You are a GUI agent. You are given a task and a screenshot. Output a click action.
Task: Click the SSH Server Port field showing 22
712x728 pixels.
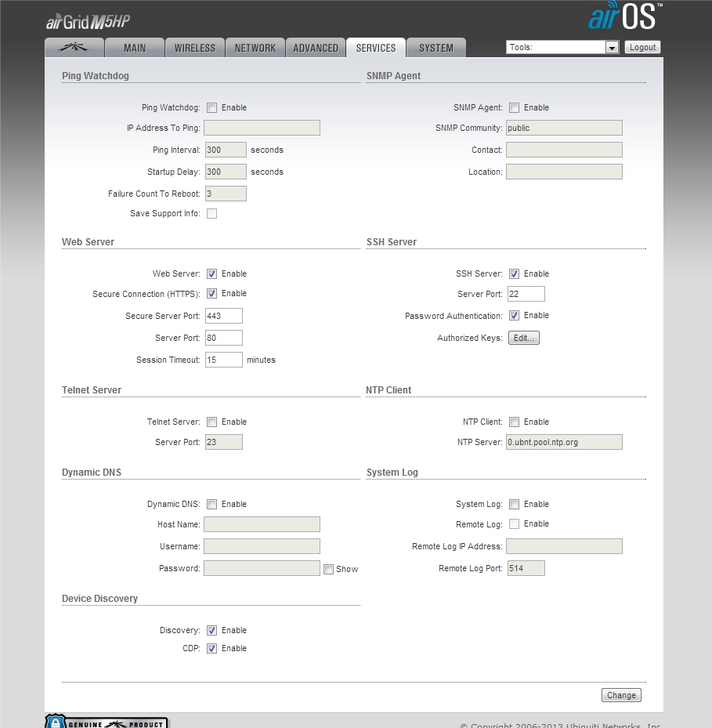pos(526,294)
